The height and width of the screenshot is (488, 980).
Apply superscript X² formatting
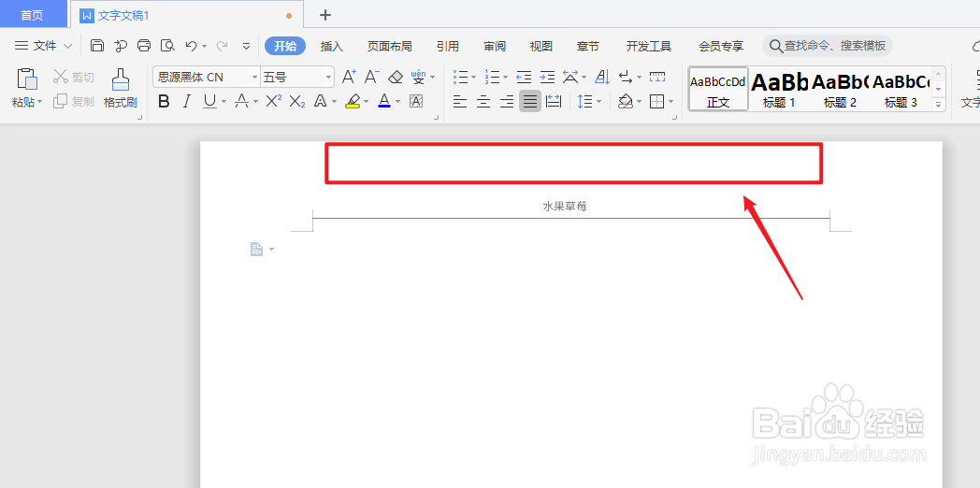(x=274, y=101)
